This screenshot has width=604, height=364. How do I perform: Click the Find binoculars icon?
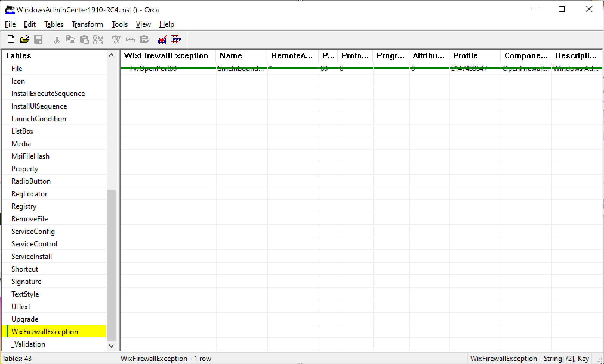point(98,39)
